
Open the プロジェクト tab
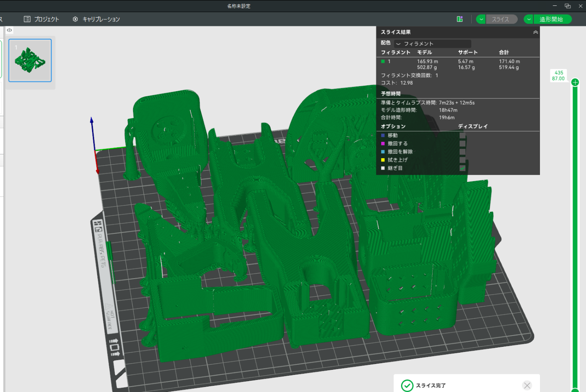tap(41, 19)
